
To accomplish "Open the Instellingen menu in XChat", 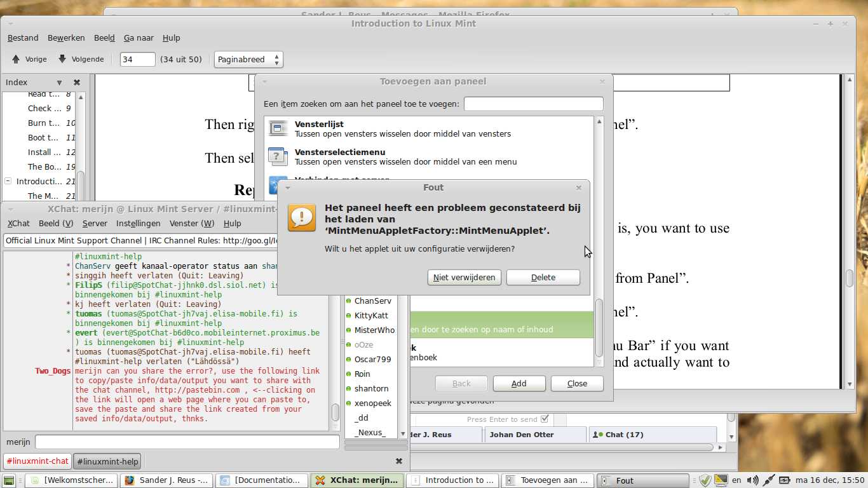I will point(139,223).
